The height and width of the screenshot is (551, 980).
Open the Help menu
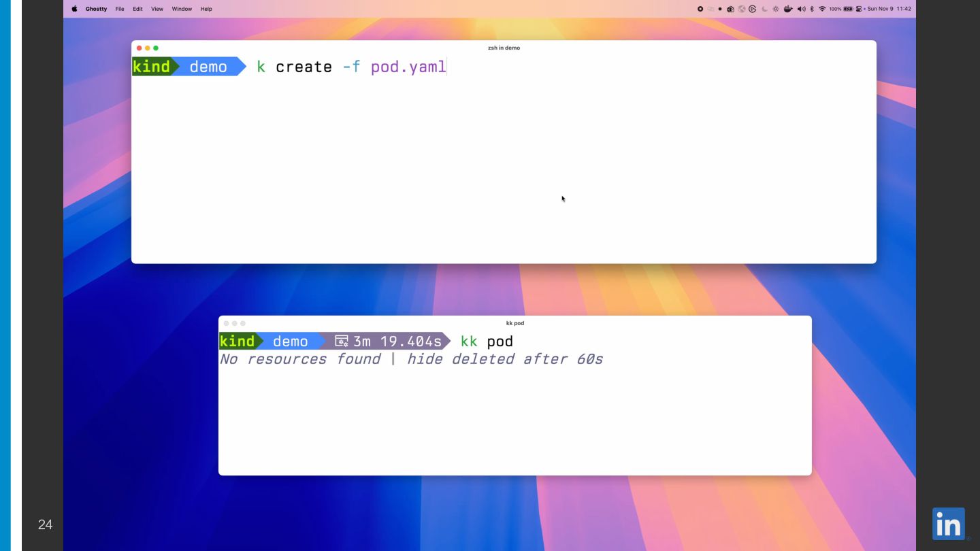(x=206, y=9)
